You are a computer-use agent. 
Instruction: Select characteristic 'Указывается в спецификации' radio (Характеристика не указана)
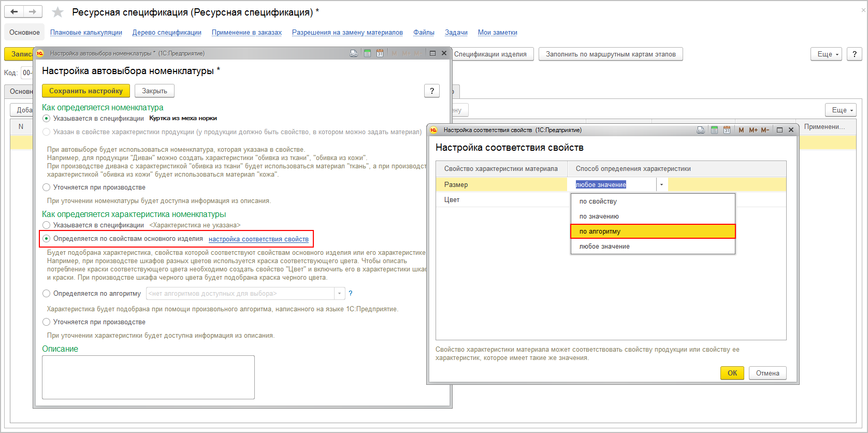pos(47,225)
